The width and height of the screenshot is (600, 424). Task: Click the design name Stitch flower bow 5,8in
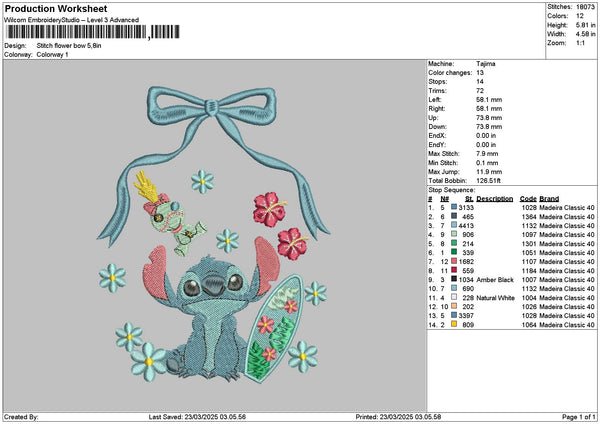coord(69,46)
